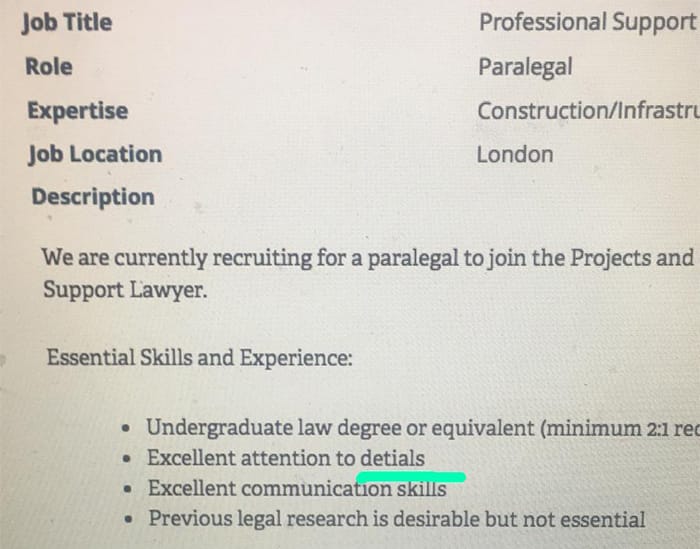Viewport: 700px width, 549px height.
Task: Click the Role label
Action: pyautogui.click(x=49, y=67)
